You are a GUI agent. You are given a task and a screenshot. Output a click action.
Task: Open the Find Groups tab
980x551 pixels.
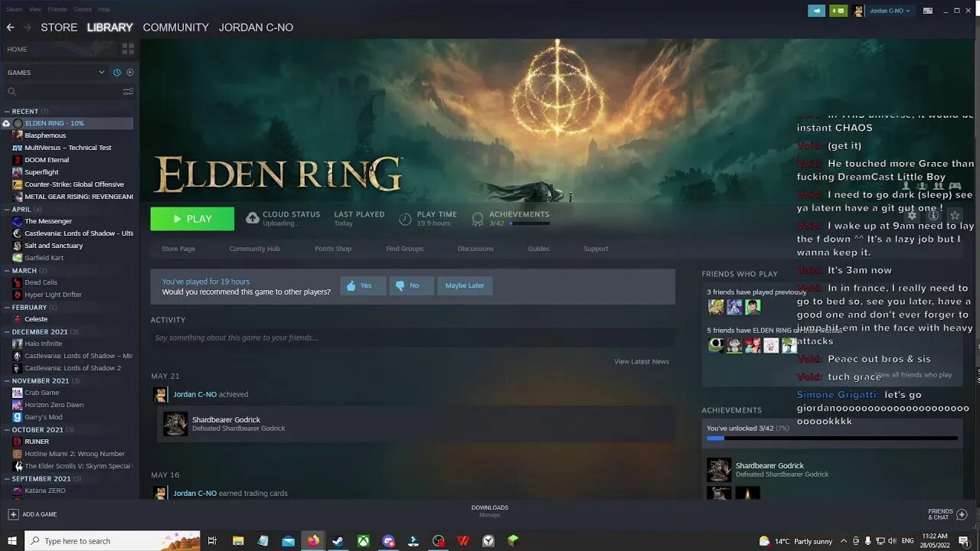click(405, 249)
